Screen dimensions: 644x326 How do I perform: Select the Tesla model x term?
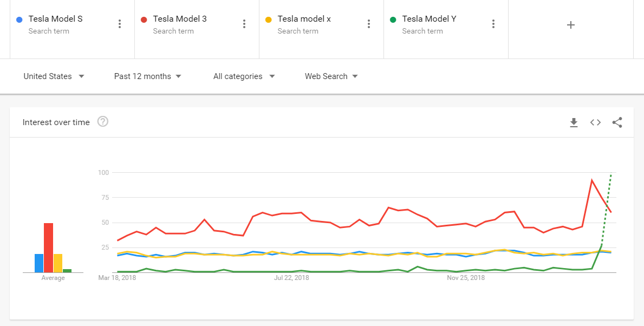[304, 19]
